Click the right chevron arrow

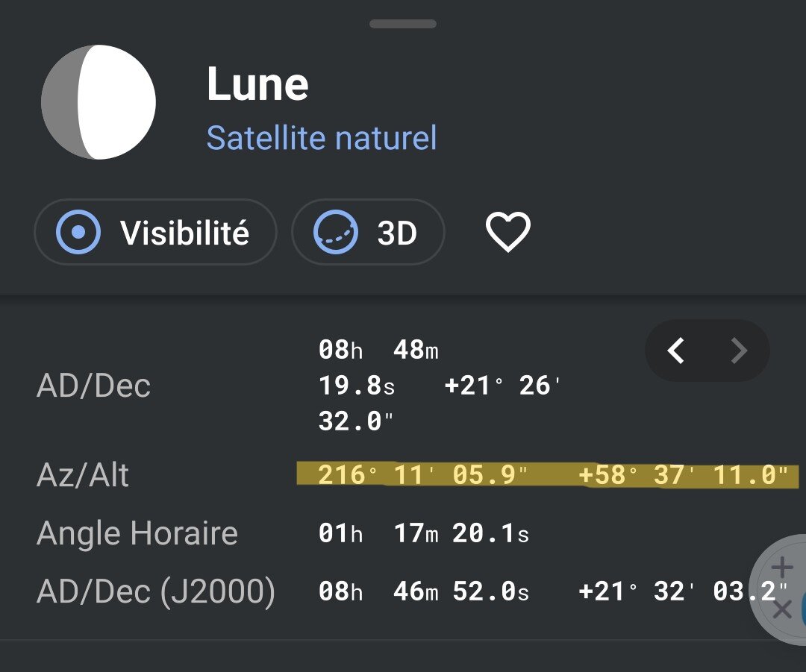(738, 351)
